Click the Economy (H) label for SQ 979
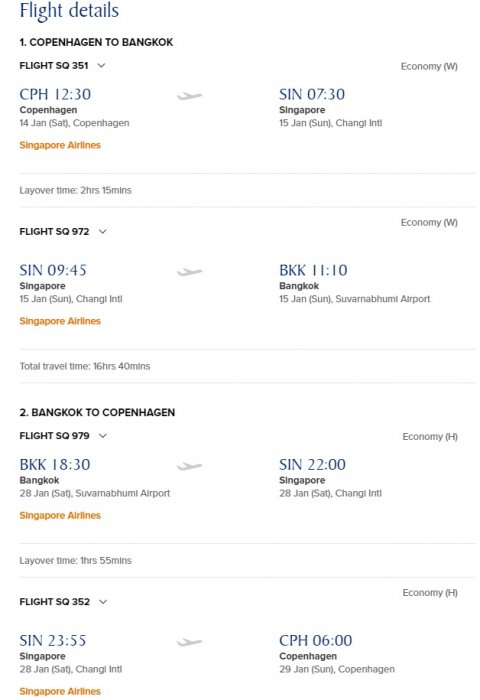The width and height of the screenshot is (480, 700). [430, 437]
